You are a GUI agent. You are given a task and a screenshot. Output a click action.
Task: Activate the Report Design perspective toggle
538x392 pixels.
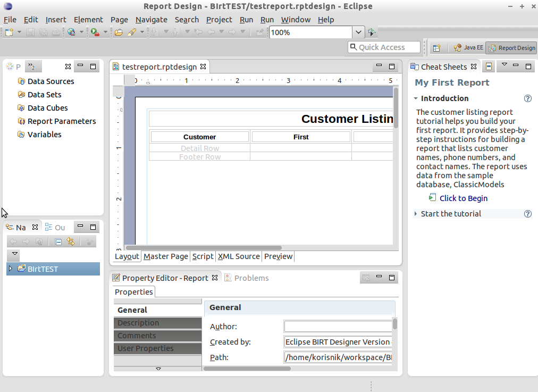click(x=511, y=47)
